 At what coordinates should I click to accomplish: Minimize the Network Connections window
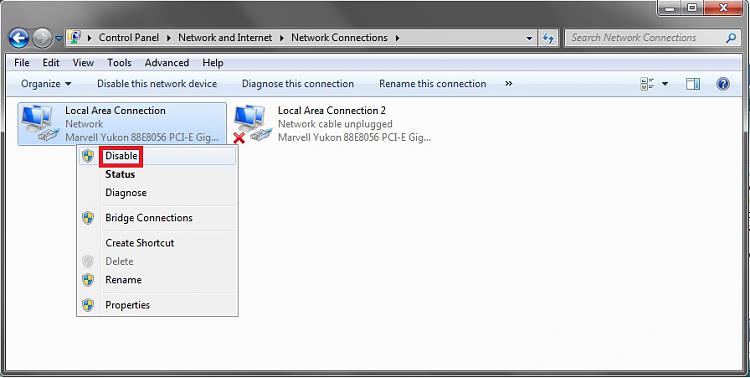pos(670,8)
